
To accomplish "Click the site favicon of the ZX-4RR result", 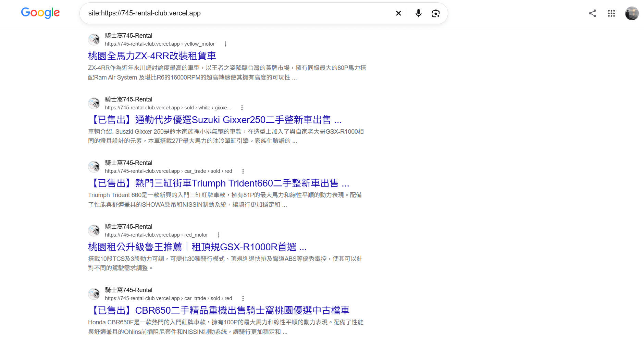I will (x=94, y=39).
